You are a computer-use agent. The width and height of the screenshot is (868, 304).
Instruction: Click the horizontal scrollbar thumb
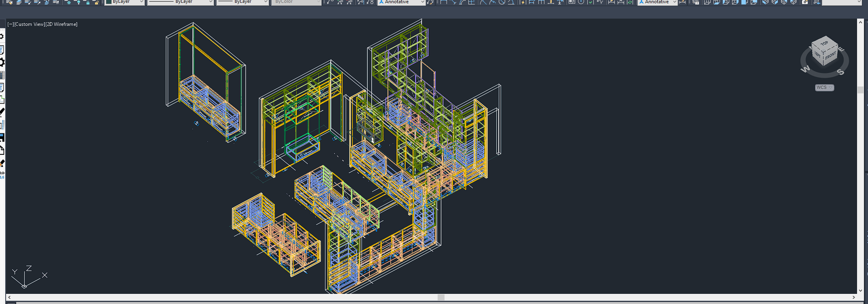441,298
